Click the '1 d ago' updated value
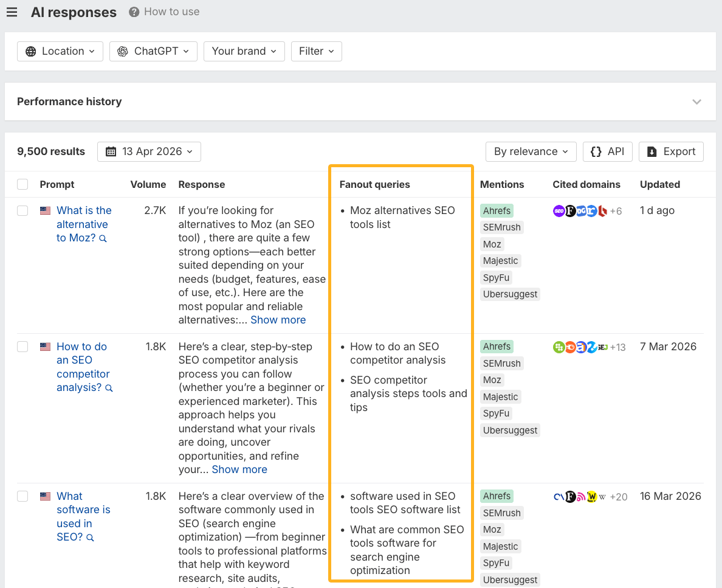 pyautogui.click(x=657, y=210)
